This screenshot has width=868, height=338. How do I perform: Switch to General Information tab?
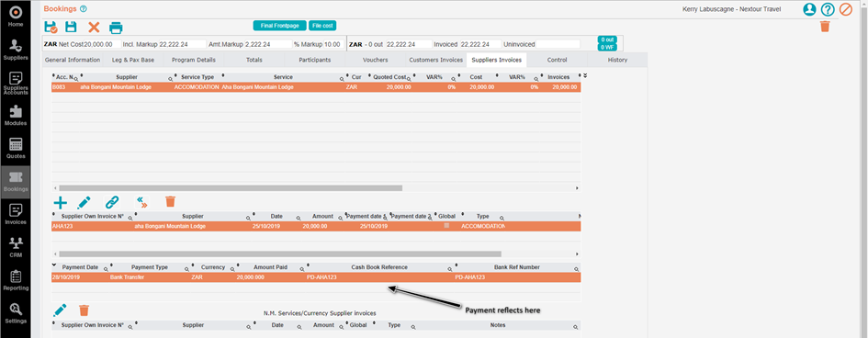coord(73,60)
